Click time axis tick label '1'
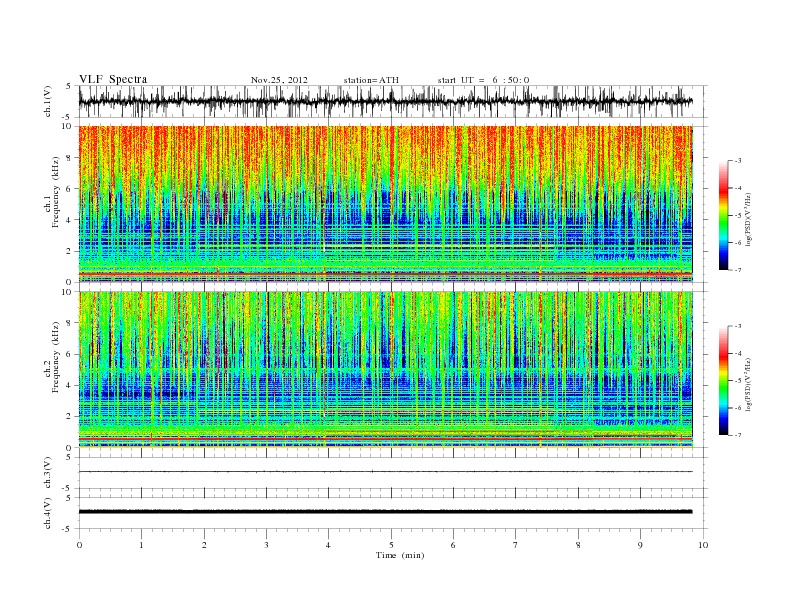 coord(141,545)
